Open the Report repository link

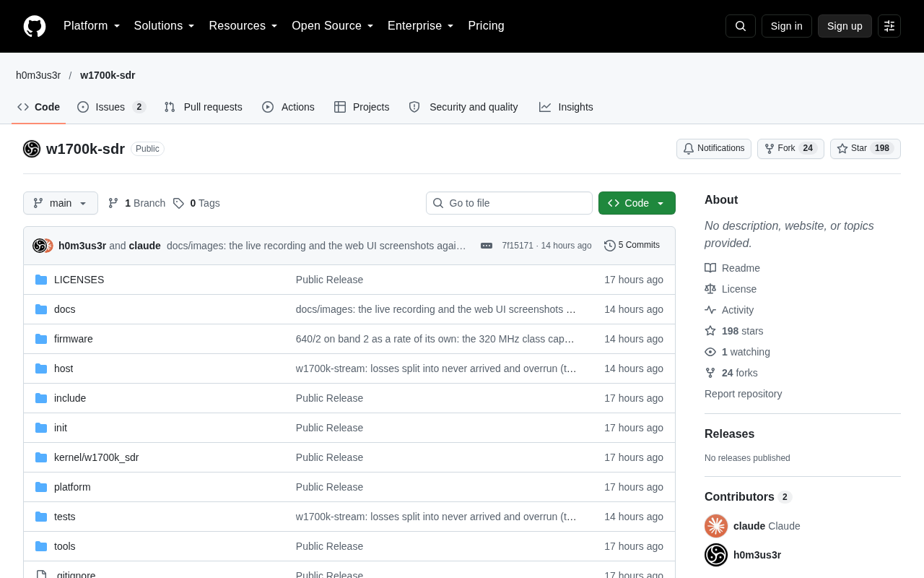[x=743, y=394]
